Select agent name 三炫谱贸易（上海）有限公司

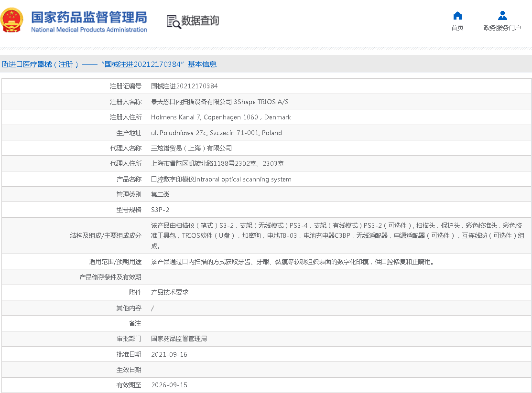click(x=191, y=148)
